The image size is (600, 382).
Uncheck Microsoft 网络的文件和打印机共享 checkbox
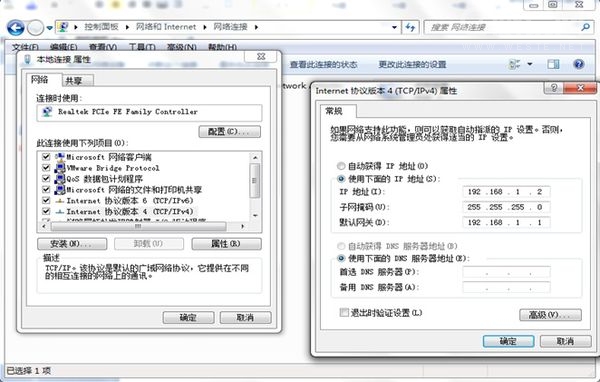(46, 189)
